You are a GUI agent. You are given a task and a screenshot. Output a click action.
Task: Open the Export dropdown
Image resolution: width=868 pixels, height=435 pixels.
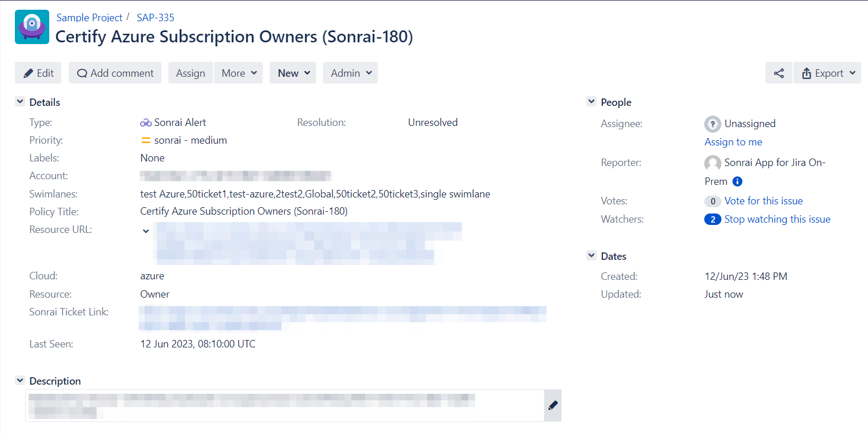[827, 73]
